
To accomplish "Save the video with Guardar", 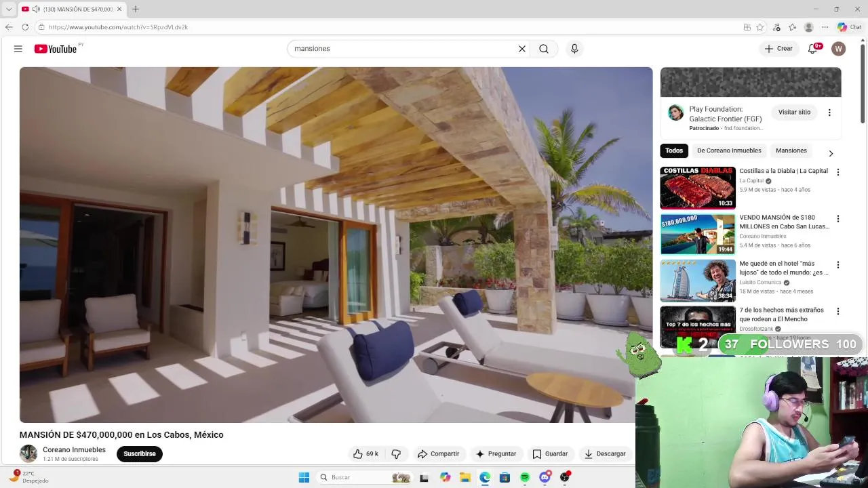I will (550, 454).
